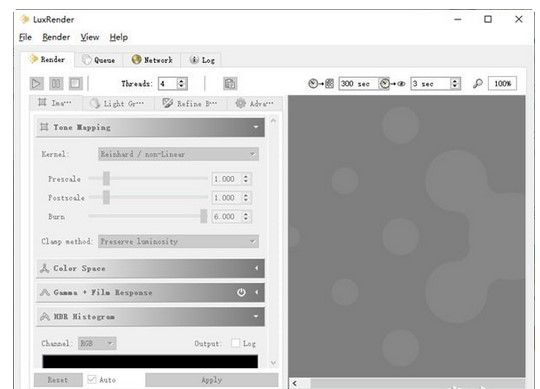Viewport: 540px width, 389px height.
Task: Toggle the Gamma + Film Response power icon
Action: (241, 292)
